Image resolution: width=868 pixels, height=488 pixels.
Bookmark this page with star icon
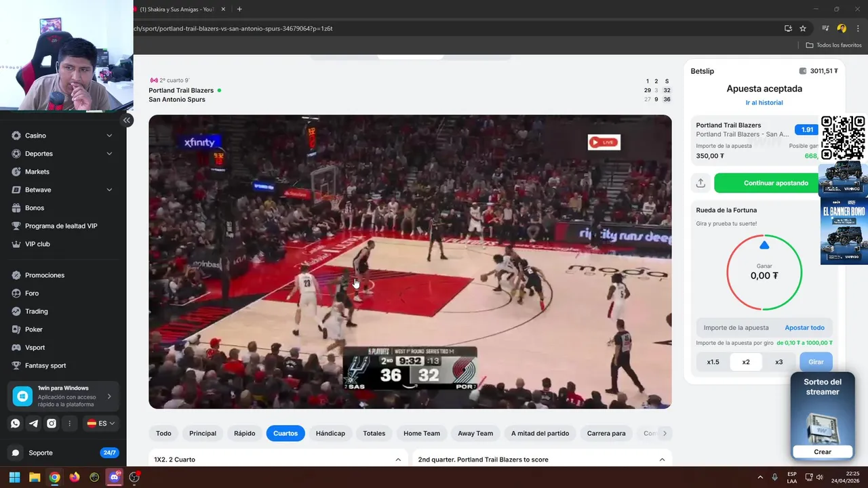[x=803, y=28]
